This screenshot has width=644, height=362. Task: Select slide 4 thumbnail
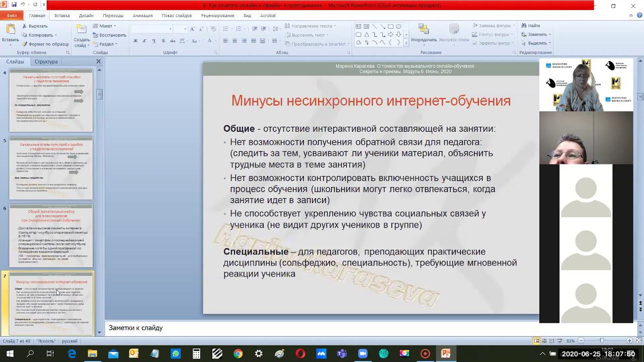pyautogui.click(x=51, y=101)
